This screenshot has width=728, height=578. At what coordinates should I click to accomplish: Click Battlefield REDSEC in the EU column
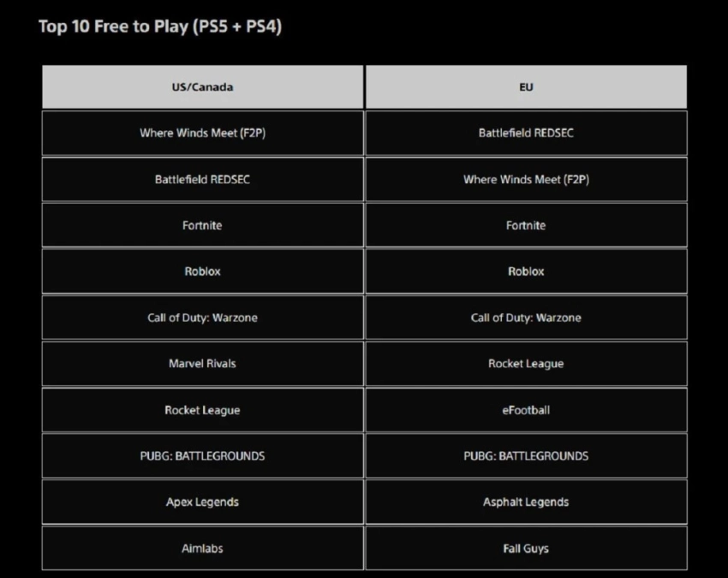[x=526, y=133]
